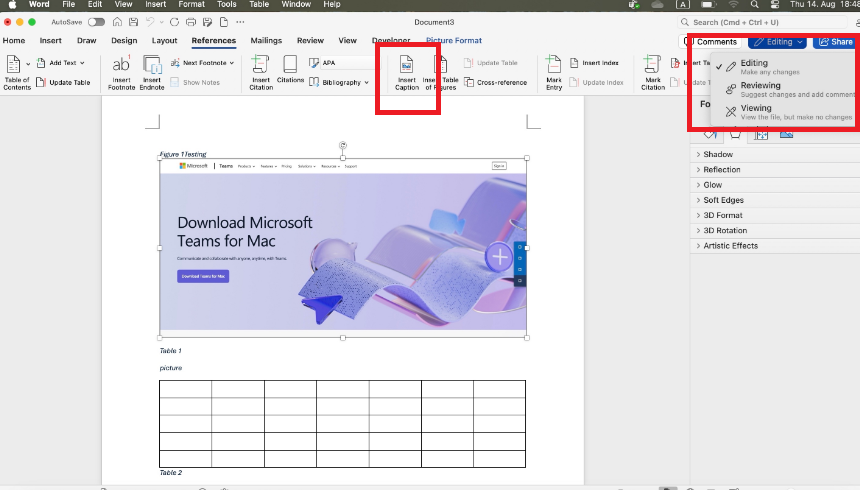Screen dimensions: 860x490
Task: Click the Redo icon in quick access toolbar
Action: click(x=174, y=22)
